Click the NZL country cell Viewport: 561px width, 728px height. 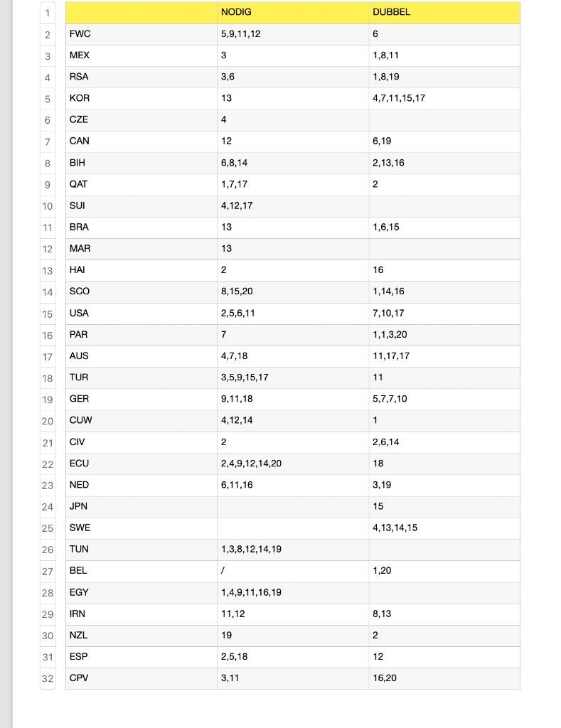tap(141, 636)
